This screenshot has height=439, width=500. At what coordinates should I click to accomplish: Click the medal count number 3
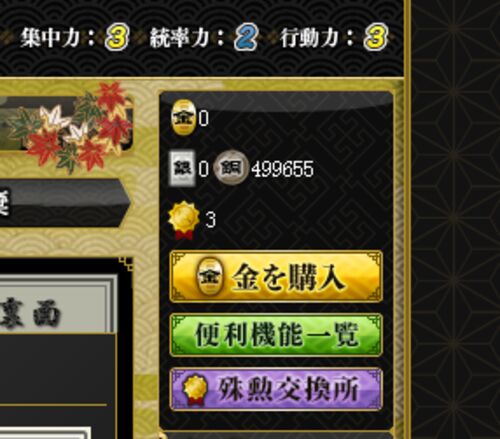(x=211, y=220)
